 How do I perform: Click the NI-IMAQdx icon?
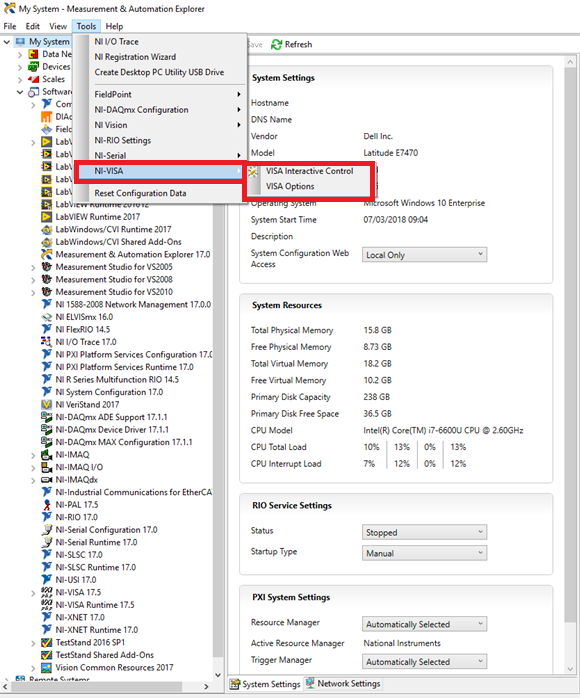(x=46, y=479)
